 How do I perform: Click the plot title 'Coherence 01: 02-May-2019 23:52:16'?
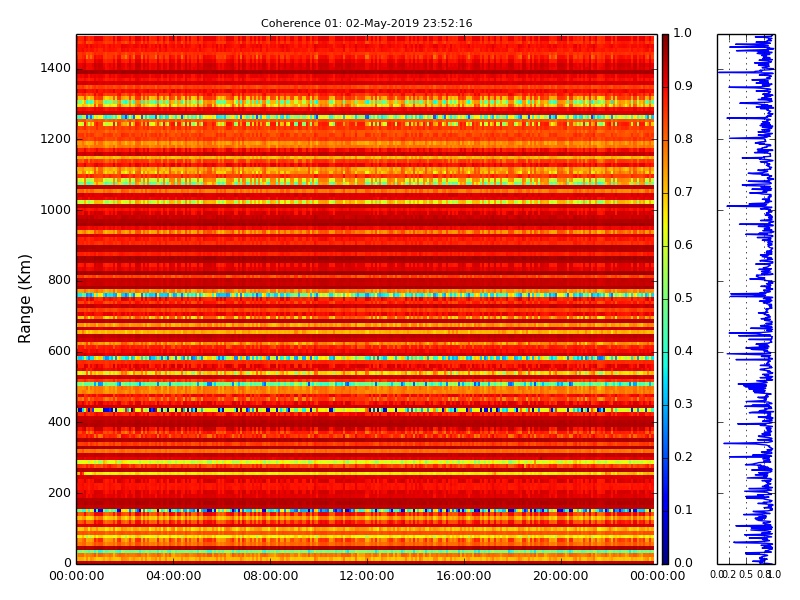(366, 23)
